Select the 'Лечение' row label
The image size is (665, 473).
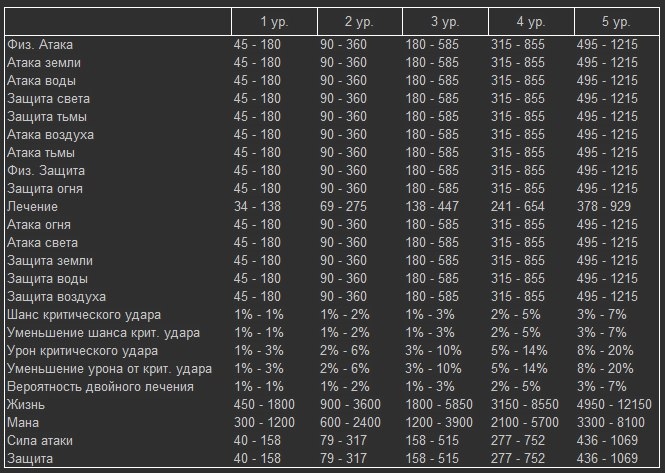tap(32, 207)
